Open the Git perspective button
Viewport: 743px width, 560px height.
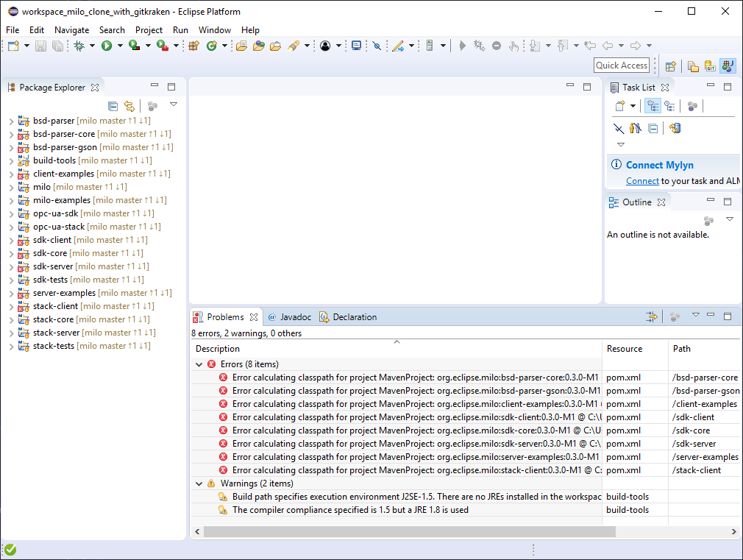tap(711, 66)
